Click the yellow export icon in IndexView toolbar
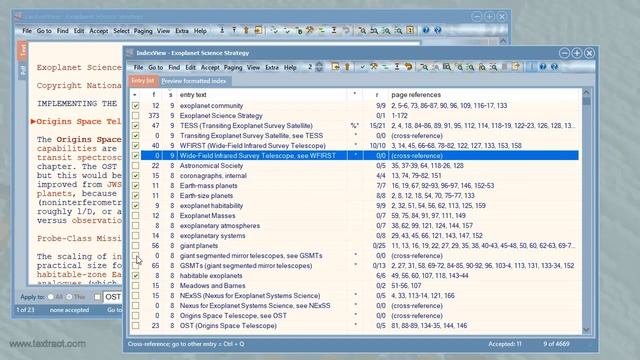Image resolution: width=640 pixels, height=360 pixels. [335, 67]
